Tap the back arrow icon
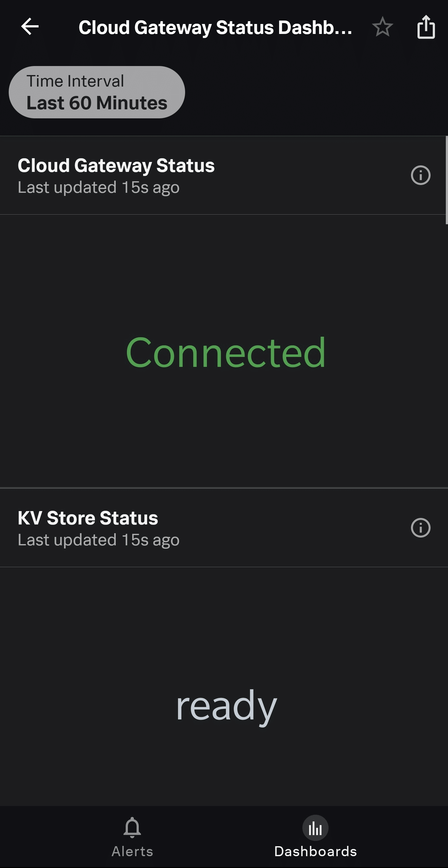 tap(30, 26)
